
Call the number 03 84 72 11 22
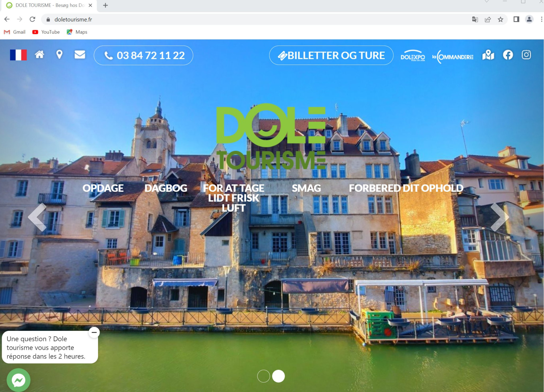coord(143,55)
